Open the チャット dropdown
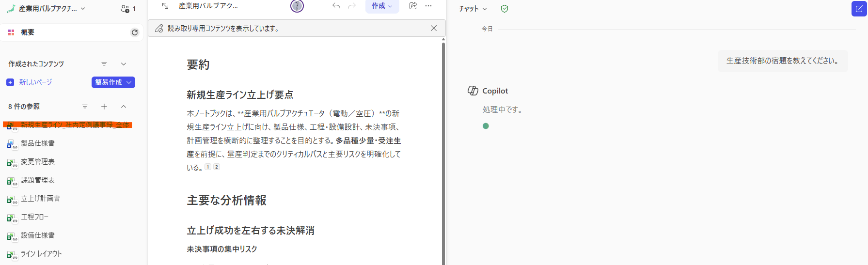Viewport: 868px width, 265px height. coord(473,9)
